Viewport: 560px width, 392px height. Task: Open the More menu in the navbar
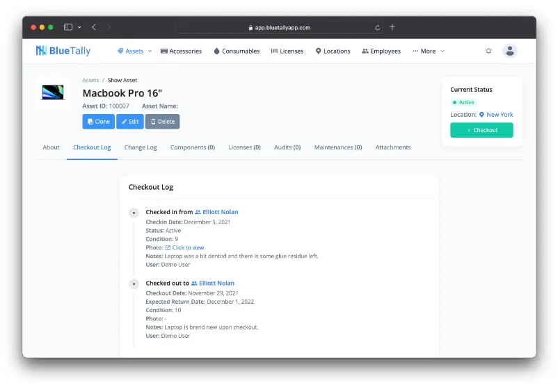pos(424,51)
